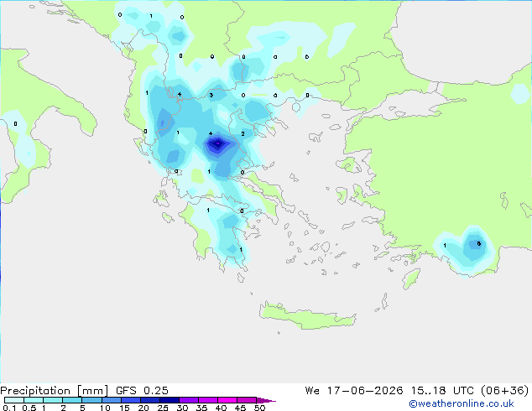Click the island of Crete on the map

(x=307, y=316)
